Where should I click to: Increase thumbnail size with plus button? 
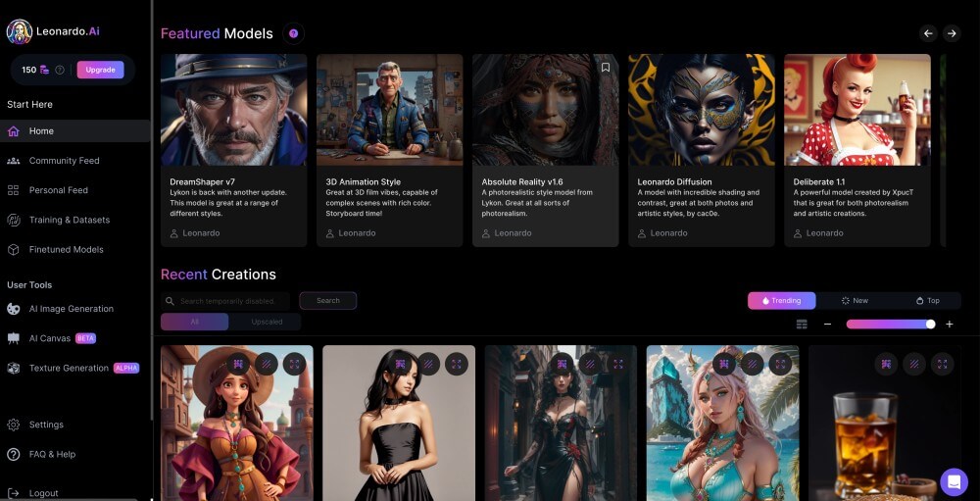(949, 325)
